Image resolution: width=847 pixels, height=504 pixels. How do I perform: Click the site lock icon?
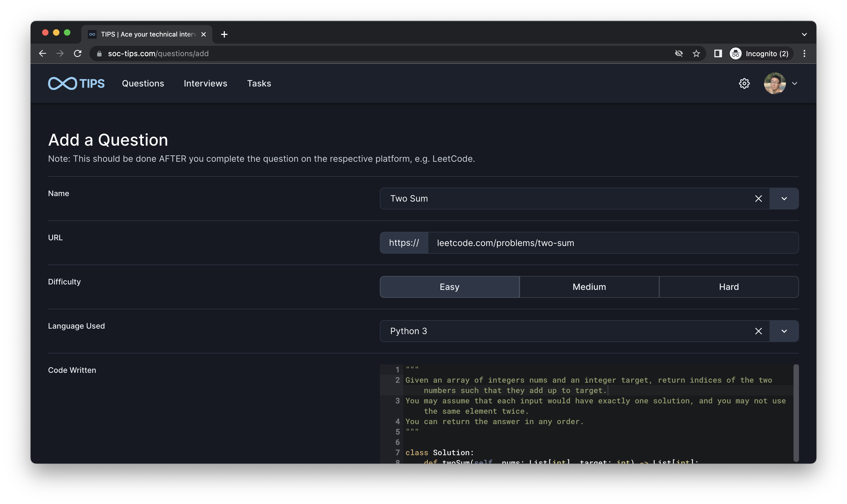pos(99,54)
